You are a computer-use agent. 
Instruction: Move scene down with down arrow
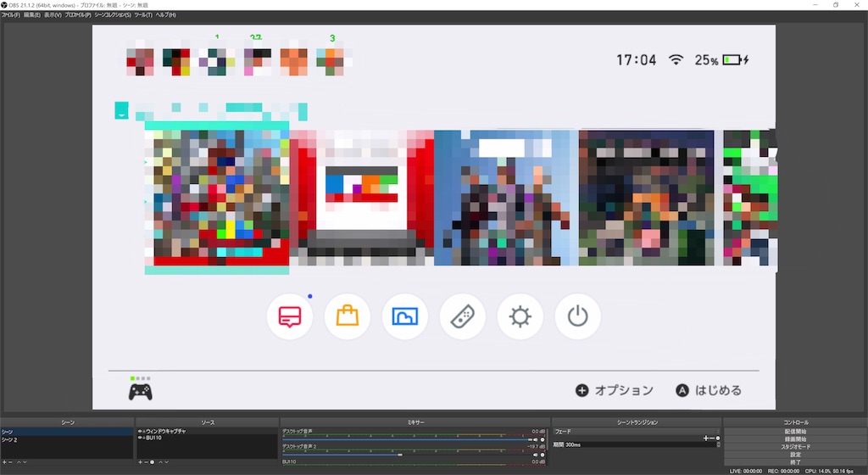pyautogui.click(x=25, y=462)
